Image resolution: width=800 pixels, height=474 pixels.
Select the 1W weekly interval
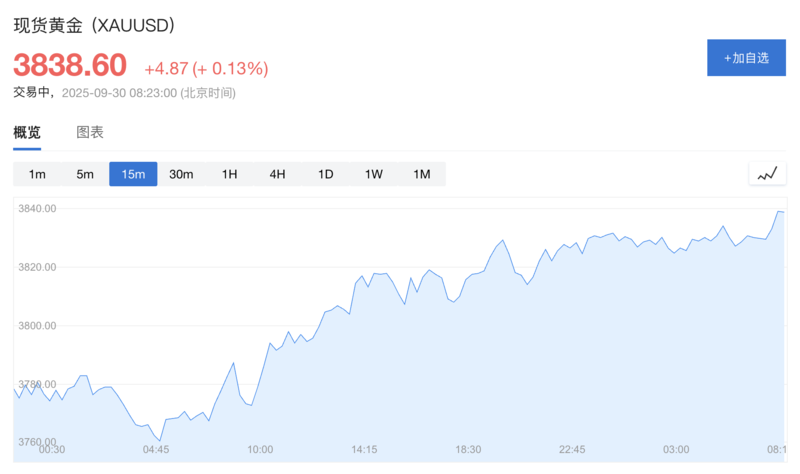click(373, 174)
